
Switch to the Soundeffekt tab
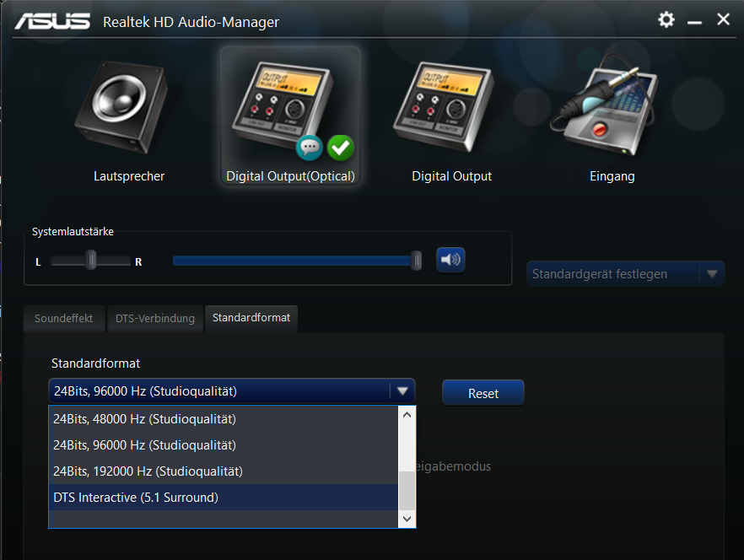[x=63, y=319]
